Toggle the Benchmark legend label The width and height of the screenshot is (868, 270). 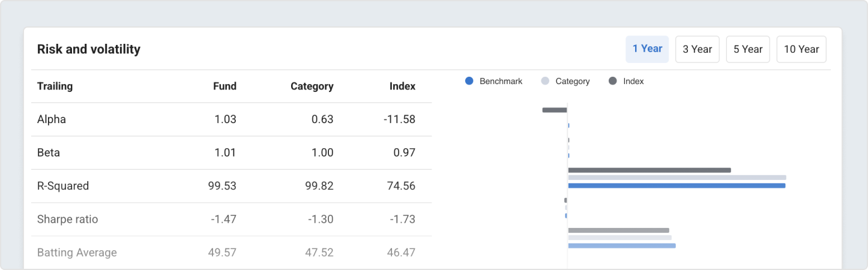[x=501, y=81]
